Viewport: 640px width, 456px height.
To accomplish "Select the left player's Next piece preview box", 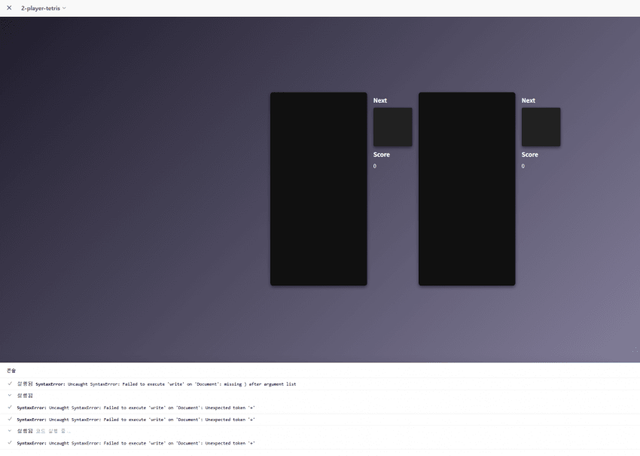I will [x=392, y=127].
